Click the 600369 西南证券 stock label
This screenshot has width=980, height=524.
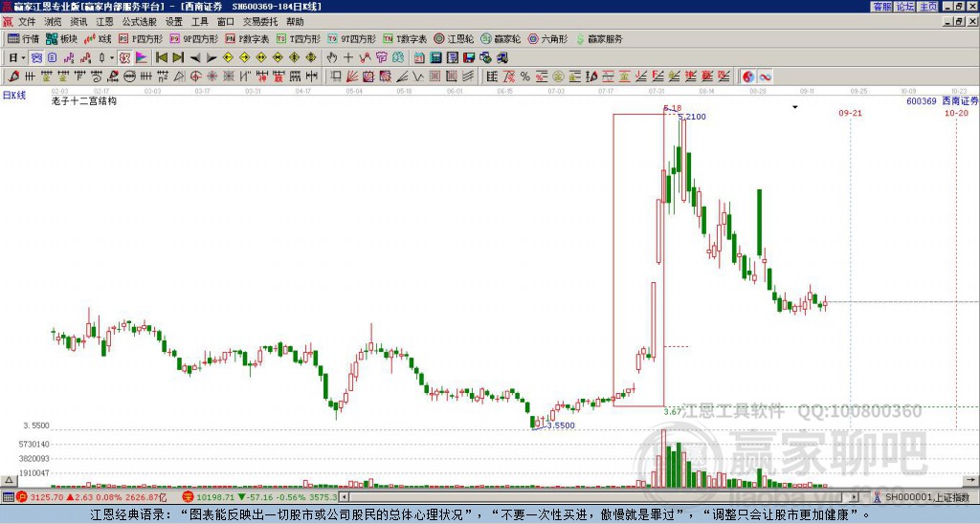[942, 100]
